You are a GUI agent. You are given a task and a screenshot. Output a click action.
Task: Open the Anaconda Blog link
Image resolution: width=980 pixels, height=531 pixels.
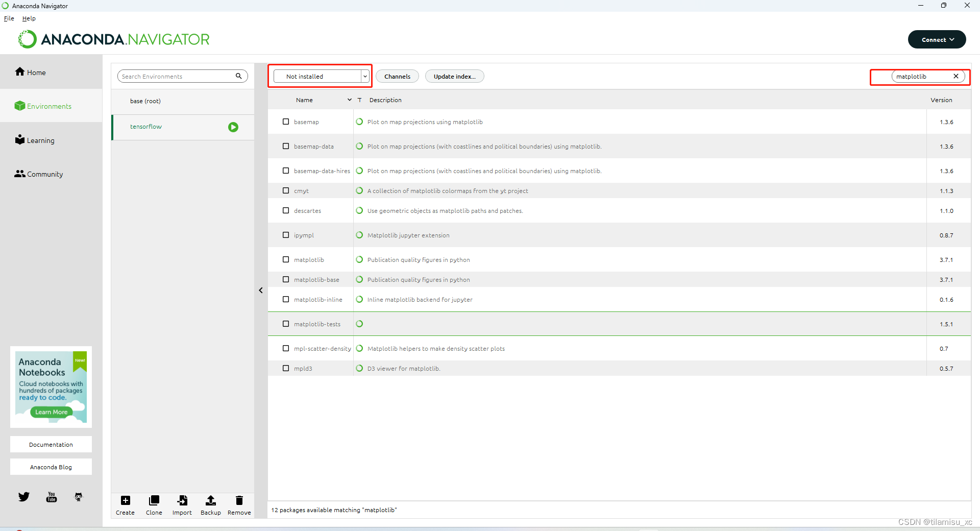51,467
